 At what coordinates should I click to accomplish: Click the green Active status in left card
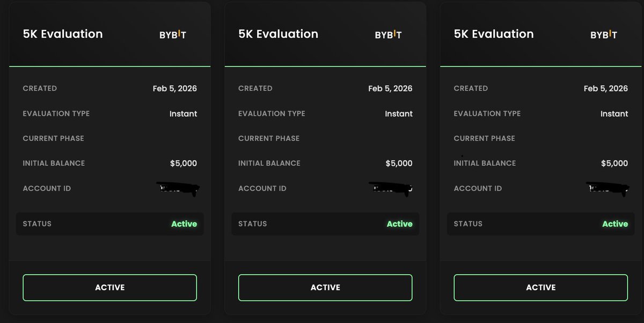tap(184, 224)
